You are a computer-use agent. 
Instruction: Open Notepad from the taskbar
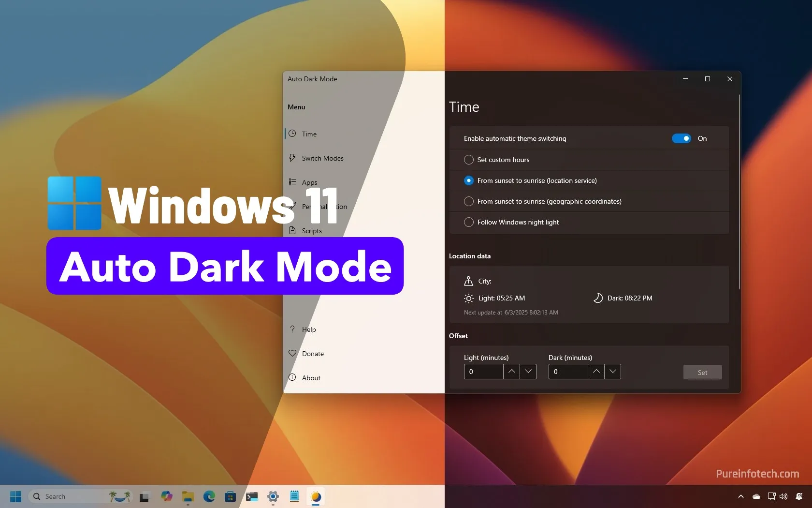(294, 496)
